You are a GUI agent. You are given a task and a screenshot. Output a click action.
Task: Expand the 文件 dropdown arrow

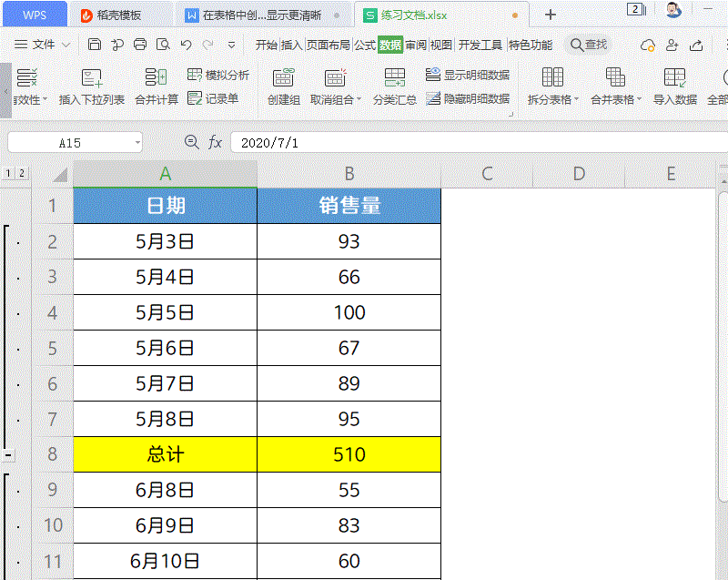coord(66,45)
